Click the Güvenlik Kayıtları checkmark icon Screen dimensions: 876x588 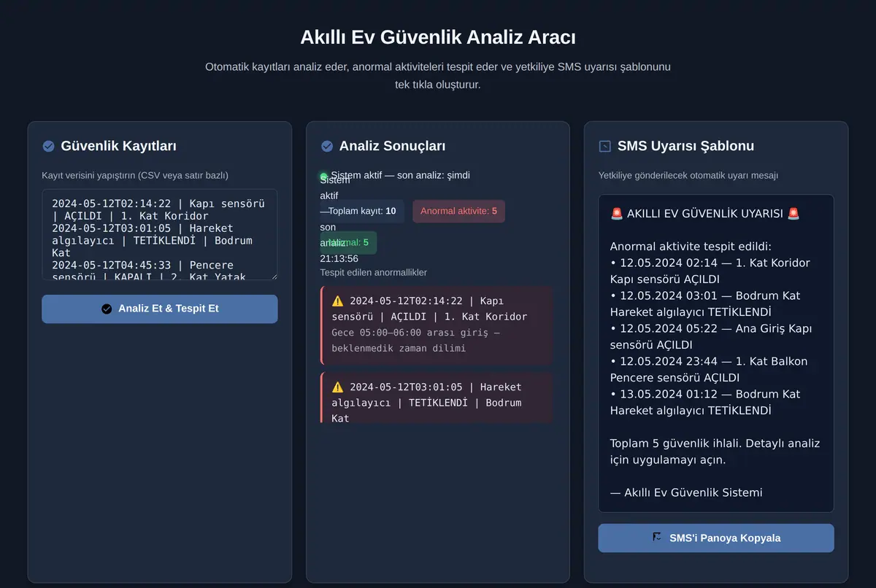click(48, 146)
